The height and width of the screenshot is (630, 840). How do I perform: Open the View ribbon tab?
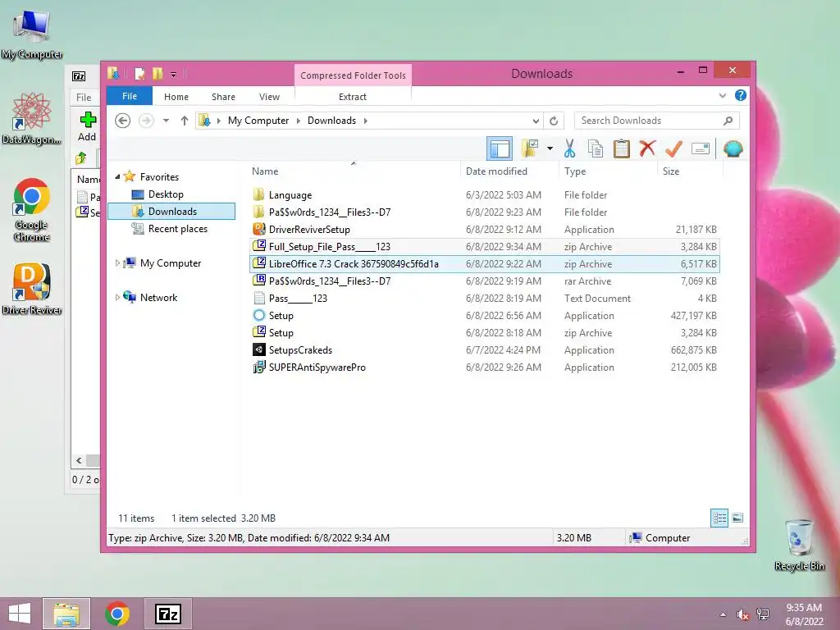(x=269, y=97)
